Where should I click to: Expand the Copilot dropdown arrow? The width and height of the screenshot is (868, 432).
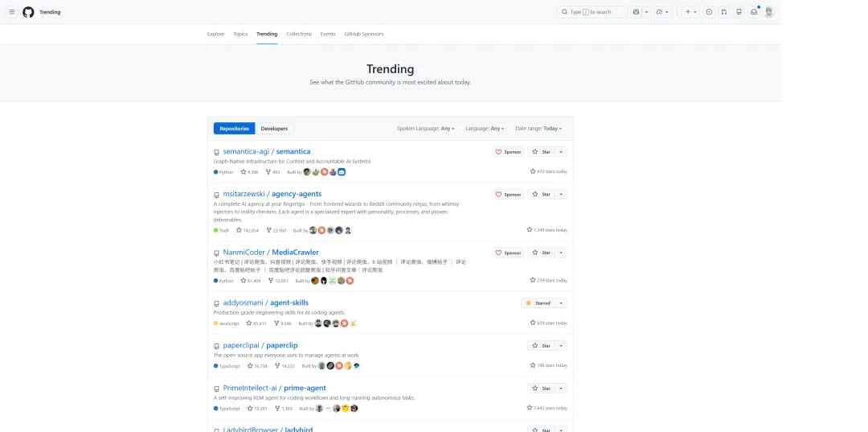pyautogui.click(x=646, y=12)
